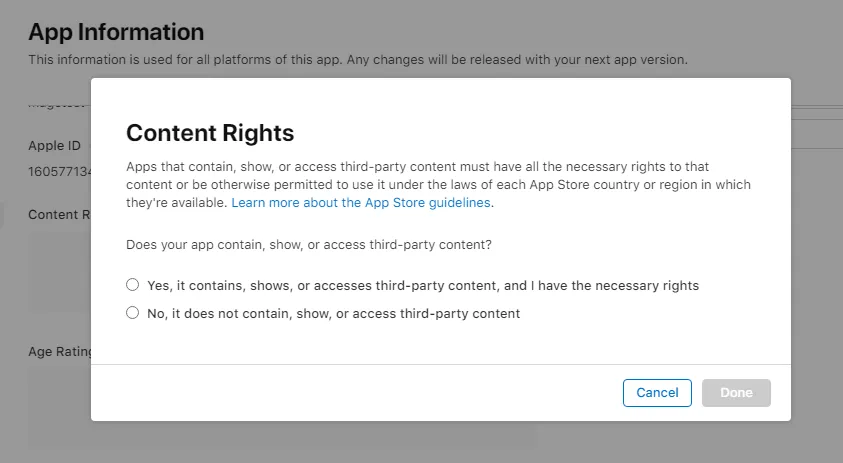Select the Yes third-party content radio button
843x463 pixels.
click(x=132, y=284)
